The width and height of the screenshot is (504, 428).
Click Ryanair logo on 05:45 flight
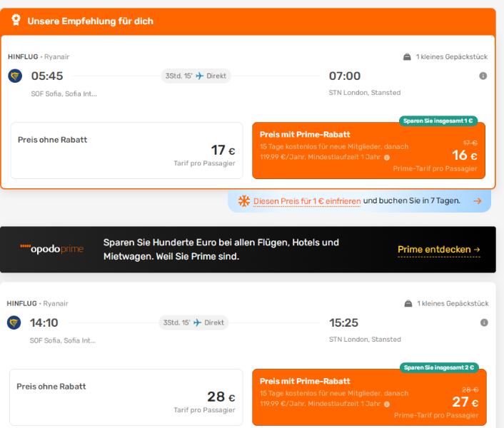(15, 76)
